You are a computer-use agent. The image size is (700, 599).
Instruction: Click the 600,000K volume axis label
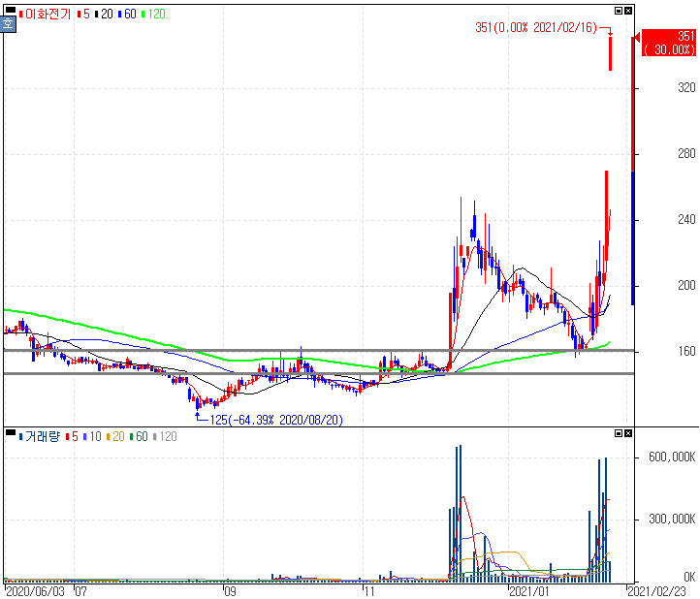click(672, 457)
